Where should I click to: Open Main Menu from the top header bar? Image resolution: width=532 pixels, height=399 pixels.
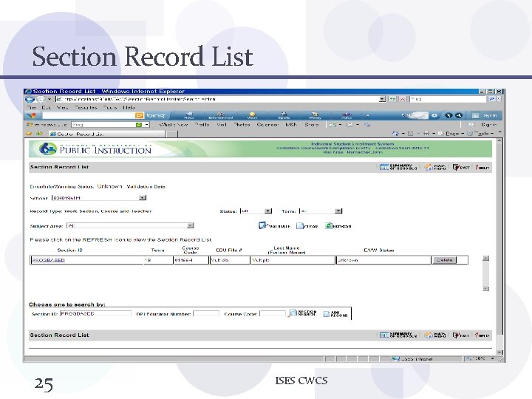click(x=435, y=167)
